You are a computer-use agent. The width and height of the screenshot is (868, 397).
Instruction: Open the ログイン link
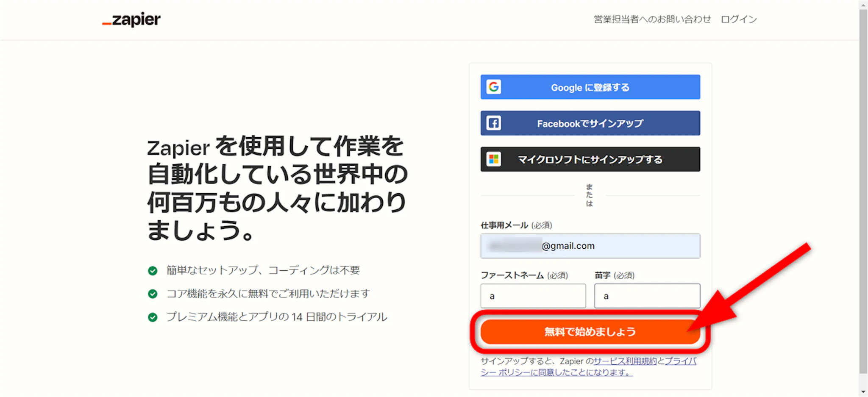739,19
